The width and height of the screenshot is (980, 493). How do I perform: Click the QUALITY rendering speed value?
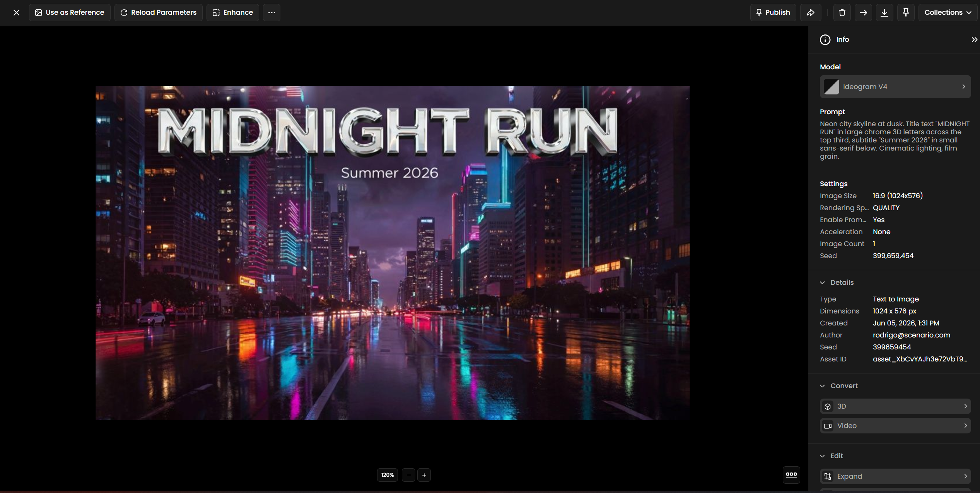[x=886, y=208]
